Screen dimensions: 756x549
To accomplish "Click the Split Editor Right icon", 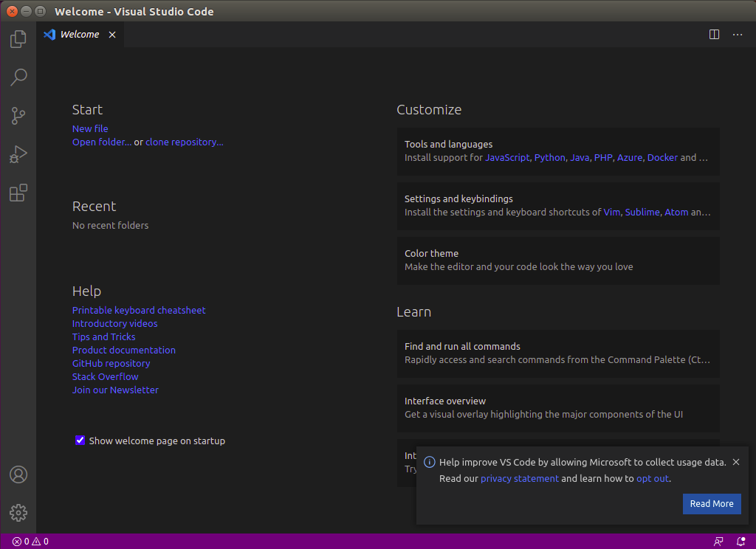I will (714, 35).
